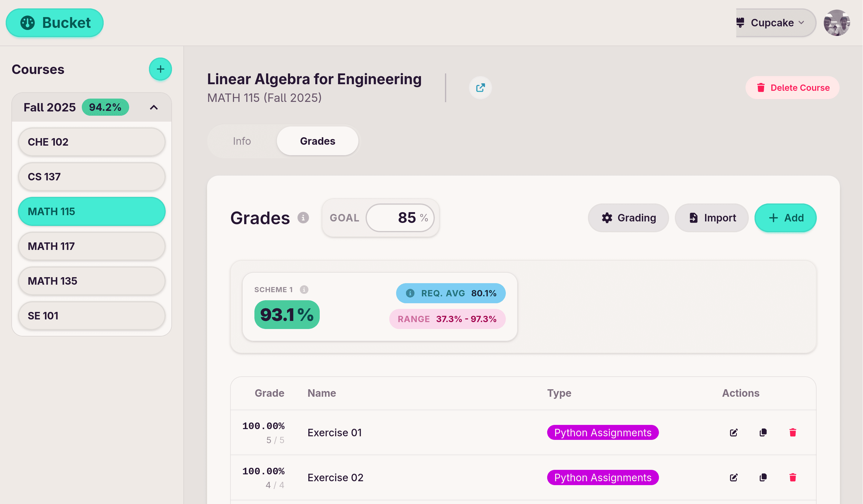
Task: Open the course external link icon
Action: click(480, 88)
